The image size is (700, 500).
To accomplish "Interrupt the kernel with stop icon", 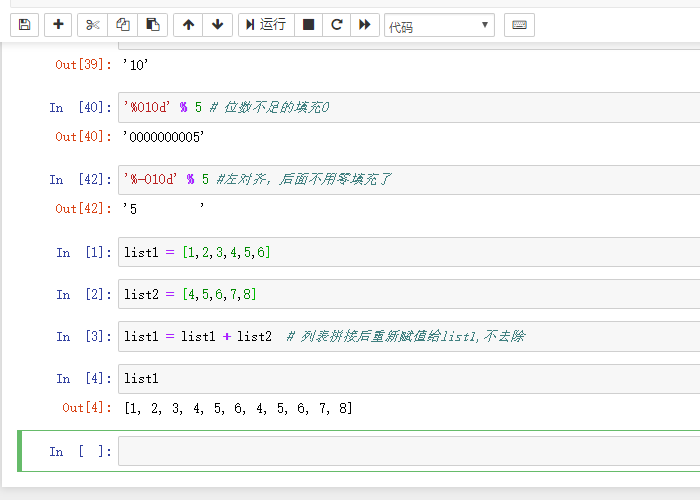I will coord(309,24).
